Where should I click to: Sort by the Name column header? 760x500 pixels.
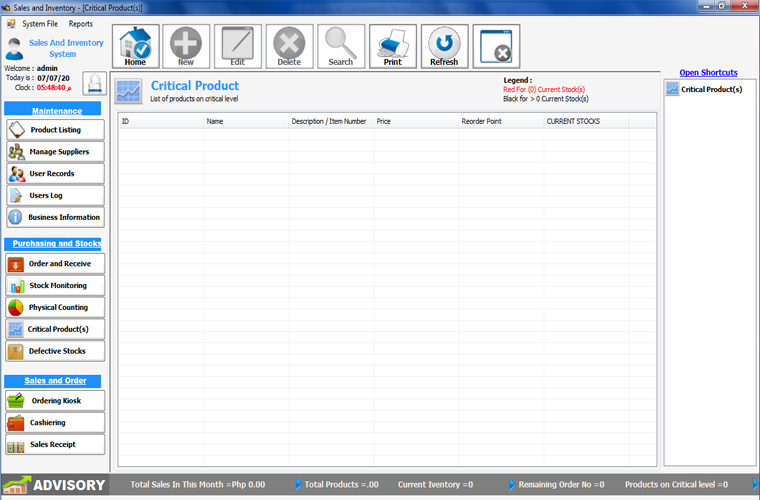click(246, 121)
